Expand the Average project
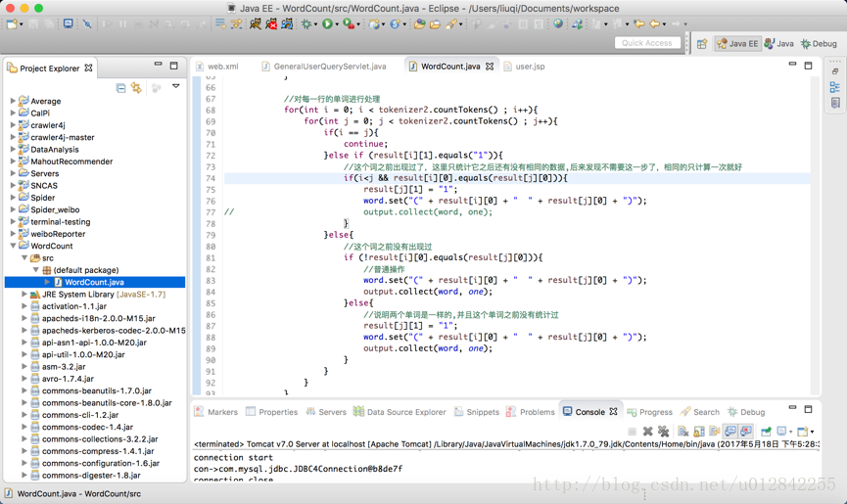The image size is (847, 504). pyautogui.click(x=13, y=101)
